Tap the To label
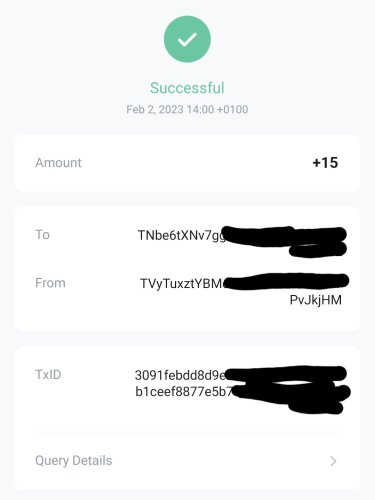This screenshot has width=375, height=500. tap(42, 235)
